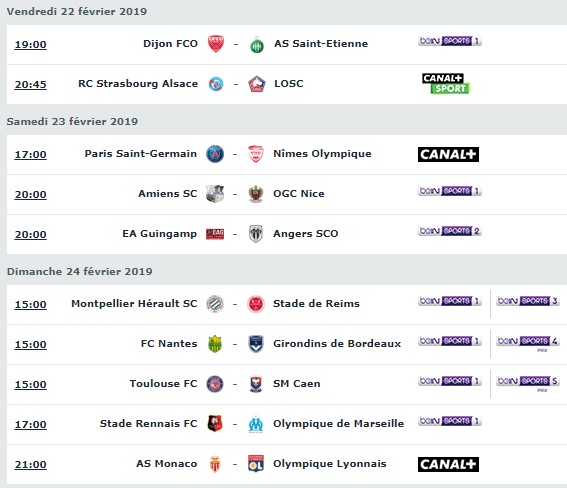The image size is (567, 488).
Task: Click the Olympique Lyonnais OL crest
Action: [256, 464]
